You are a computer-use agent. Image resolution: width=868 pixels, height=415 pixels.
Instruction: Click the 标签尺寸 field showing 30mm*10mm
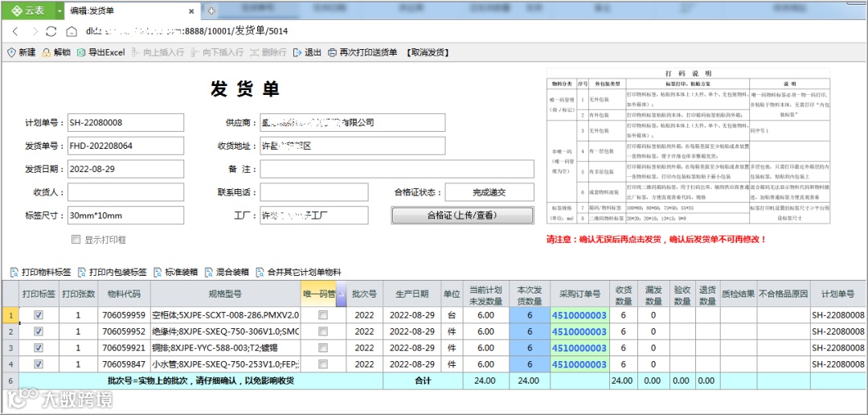pyautogui.click(x=125, y=216)
